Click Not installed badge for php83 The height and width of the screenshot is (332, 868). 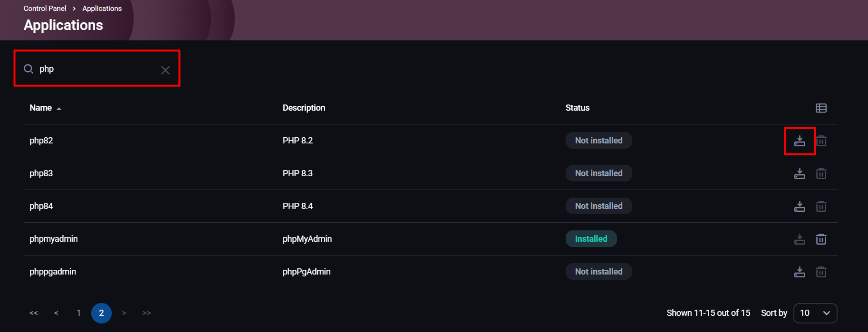(598, 173)
